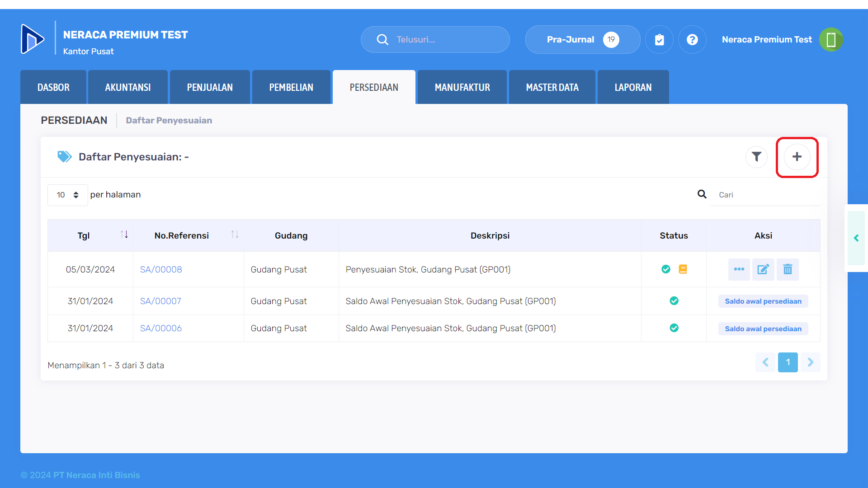Open the LAPORAN tab

pos(633,87)
